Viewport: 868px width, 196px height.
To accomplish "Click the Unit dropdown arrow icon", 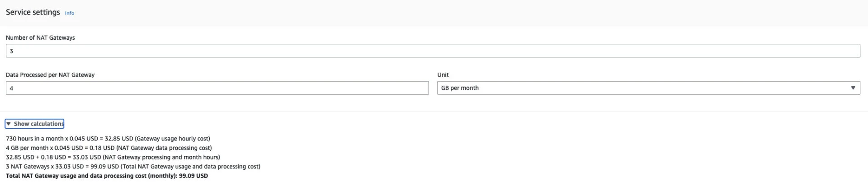I will pyautogui.click(x=853, y=88).
